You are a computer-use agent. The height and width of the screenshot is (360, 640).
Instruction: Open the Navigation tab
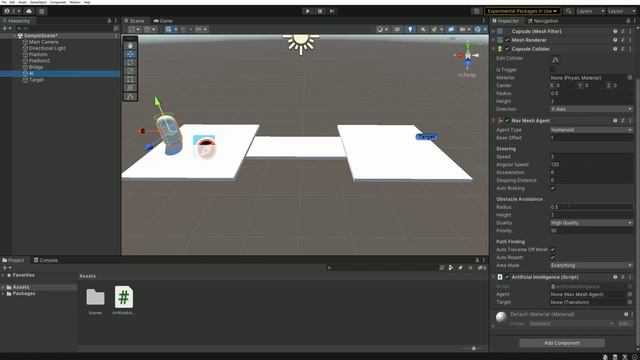(543, 21)
